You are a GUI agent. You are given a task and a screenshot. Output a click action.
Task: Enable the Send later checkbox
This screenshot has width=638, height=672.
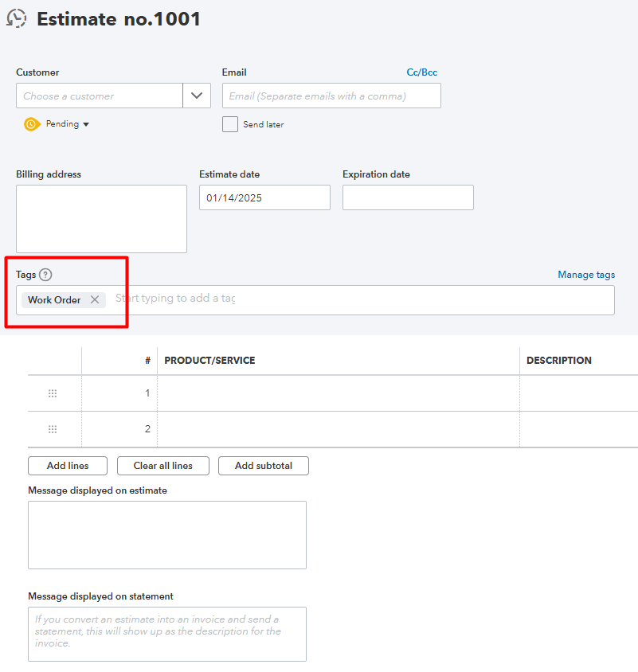pos(229,123)
